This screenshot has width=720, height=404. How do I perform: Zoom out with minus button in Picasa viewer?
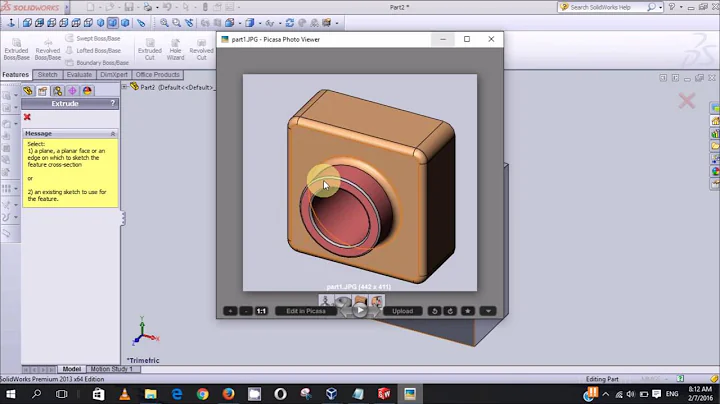pos(246,311)
